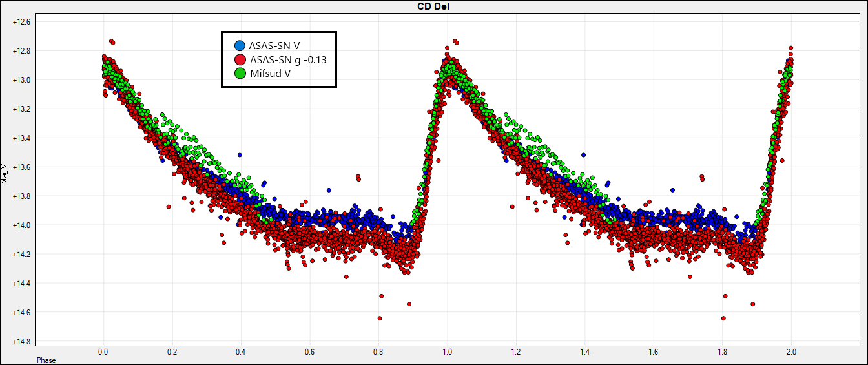Click the 0.0 phase tick label
868x365 pixels.
tap(103, 352)
